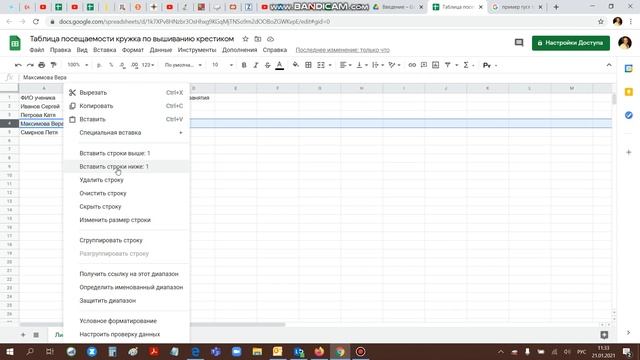Viewport: 640px width, 360px height.
Task: Choose Получить ссылку на этот диапазон
Action: pos(126,274)
